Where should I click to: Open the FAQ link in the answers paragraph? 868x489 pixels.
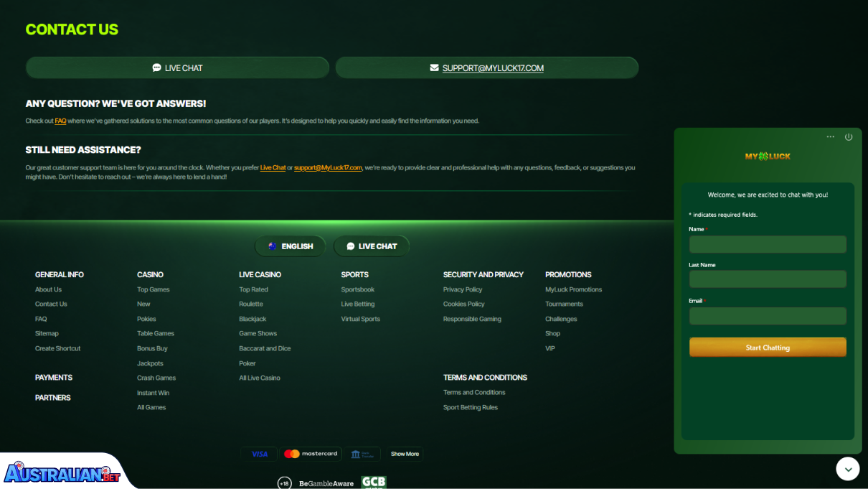click(60, 121)
